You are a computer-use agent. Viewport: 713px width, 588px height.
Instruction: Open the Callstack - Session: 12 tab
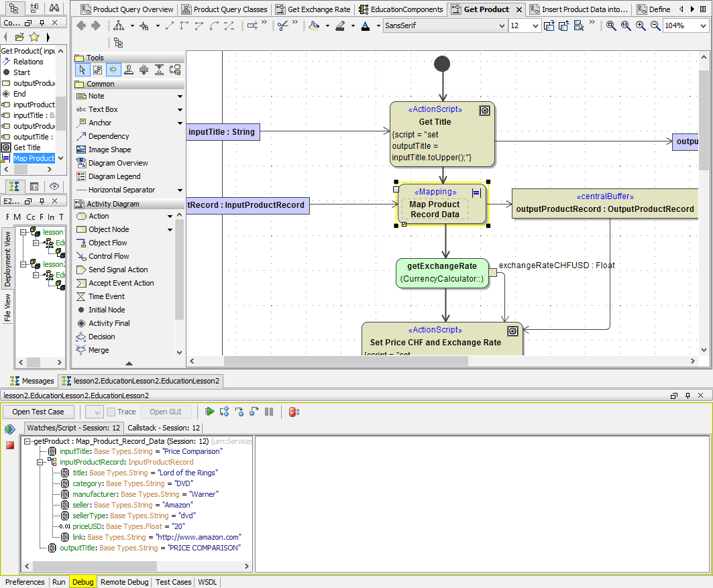164,427
